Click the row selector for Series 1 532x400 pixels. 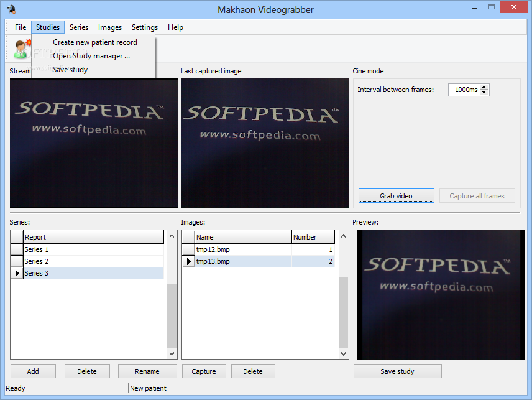click(17, 249)
